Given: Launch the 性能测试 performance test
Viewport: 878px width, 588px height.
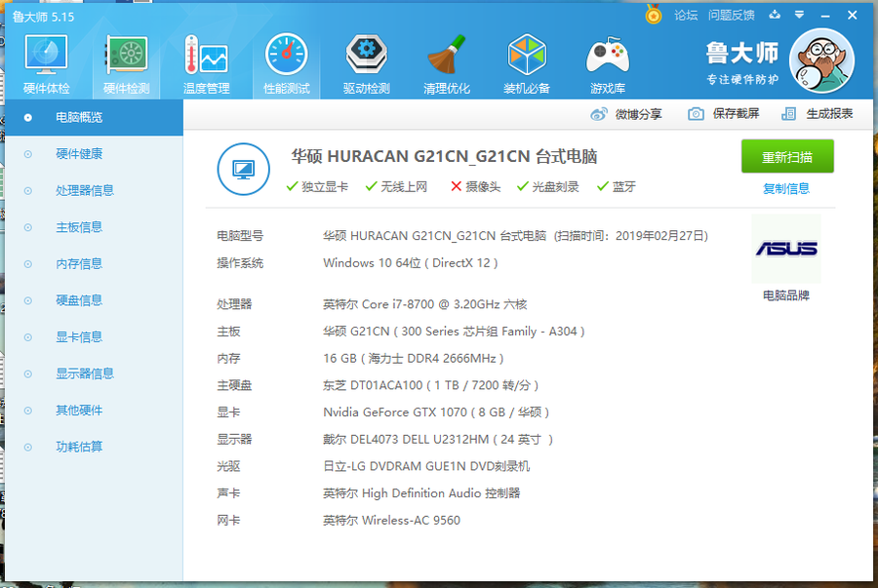Looking at the screenshot, I should point(286,64).
